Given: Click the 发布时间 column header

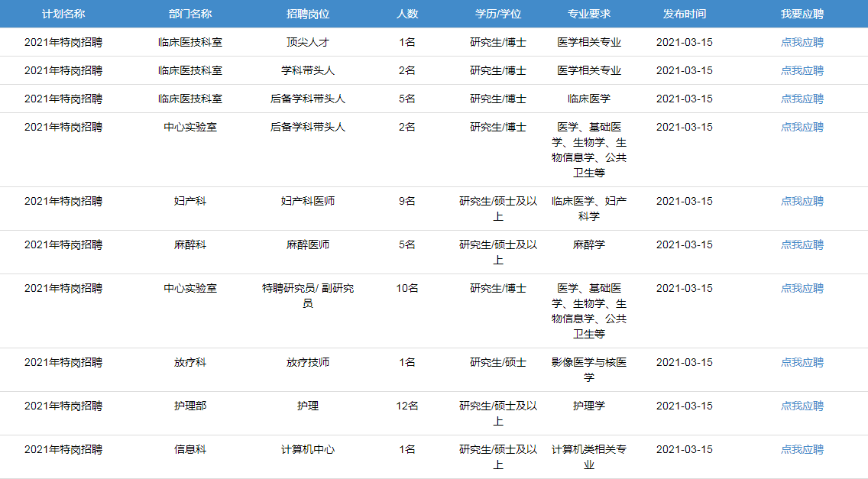Looking at the screenshot, I should (684, 14).
